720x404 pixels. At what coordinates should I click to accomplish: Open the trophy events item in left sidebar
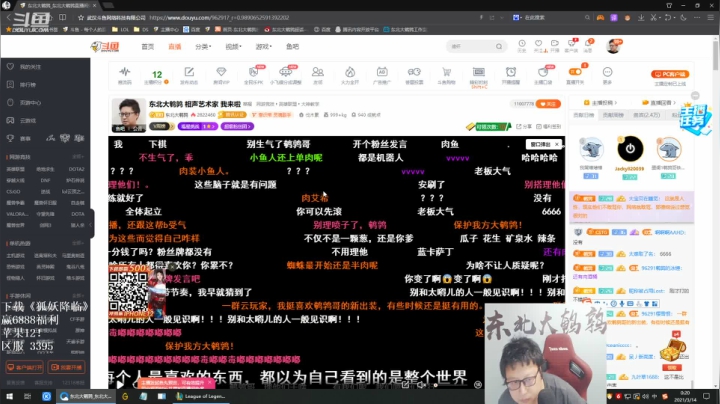pos(18,138)
